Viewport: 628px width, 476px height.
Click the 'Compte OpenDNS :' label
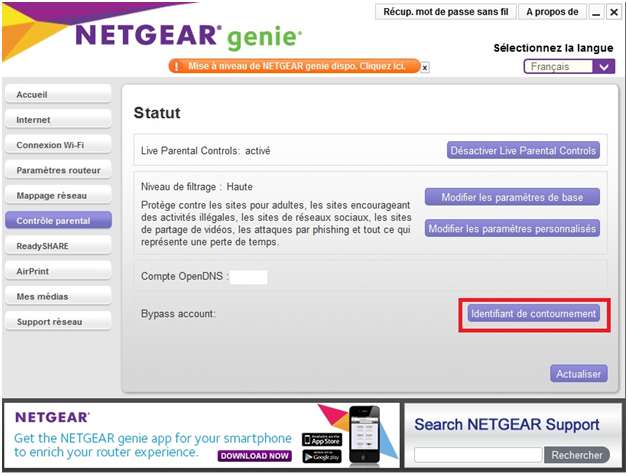185,276
